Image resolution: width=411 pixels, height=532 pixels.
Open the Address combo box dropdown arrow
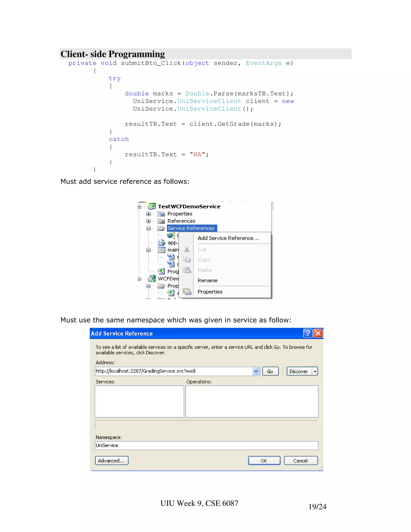point(256,371)
